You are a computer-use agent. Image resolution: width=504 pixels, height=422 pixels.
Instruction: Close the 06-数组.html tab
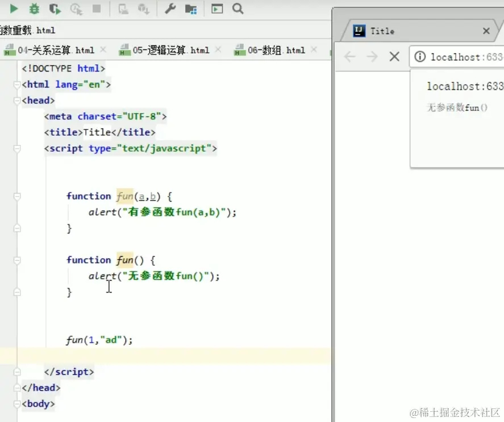[x=314, y=49]
